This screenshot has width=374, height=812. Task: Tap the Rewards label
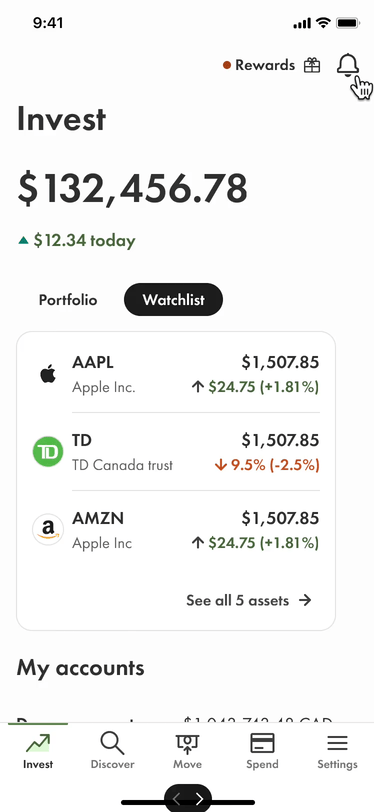click(265, 65)
